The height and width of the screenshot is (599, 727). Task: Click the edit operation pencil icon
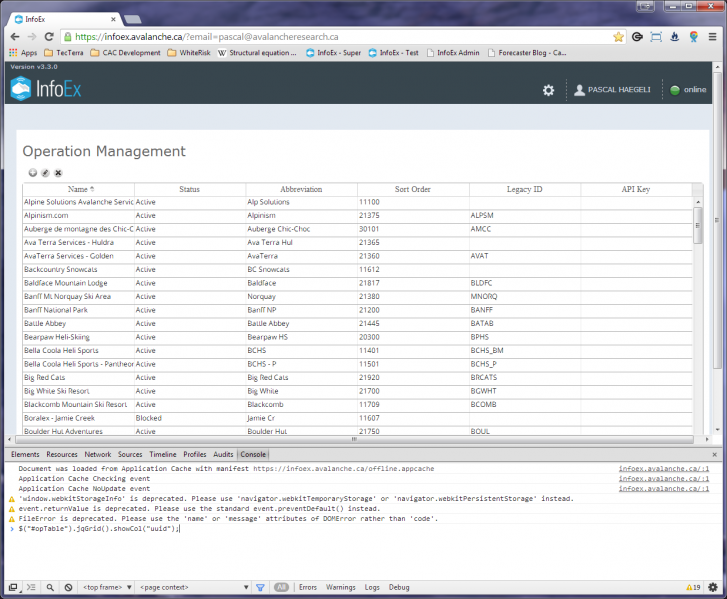tap(45, 173)
